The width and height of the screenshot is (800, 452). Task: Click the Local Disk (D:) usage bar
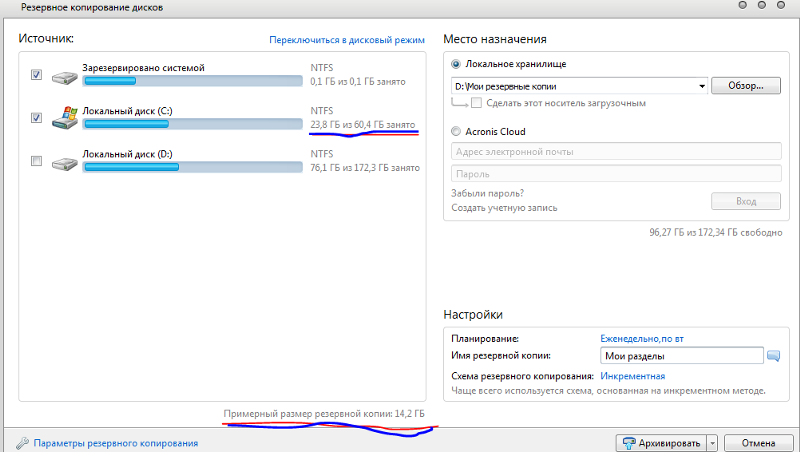(x=192, y=167)
